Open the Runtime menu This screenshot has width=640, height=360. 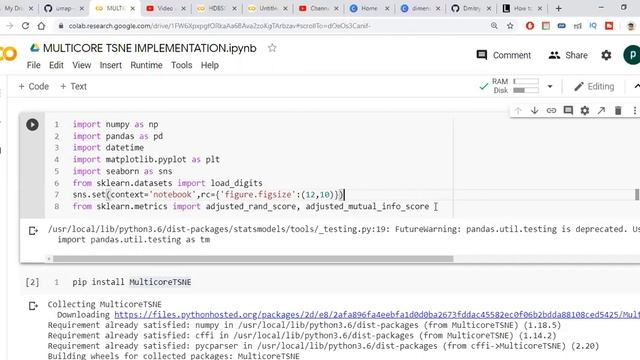[x=147, y=65]
